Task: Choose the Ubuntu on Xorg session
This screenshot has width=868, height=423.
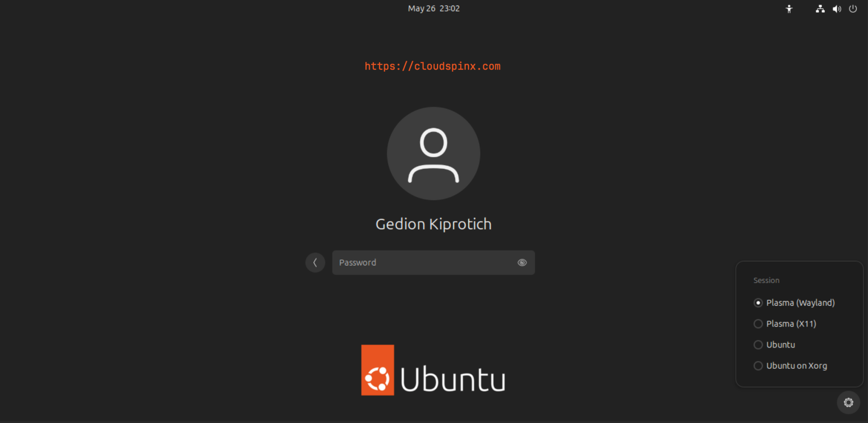Action: pos(758,366)
